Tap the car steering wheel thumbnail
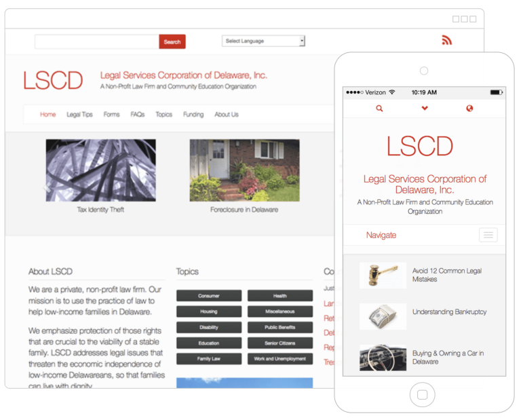The height and width of the screenshot is (420, 521). coord(383,358)
